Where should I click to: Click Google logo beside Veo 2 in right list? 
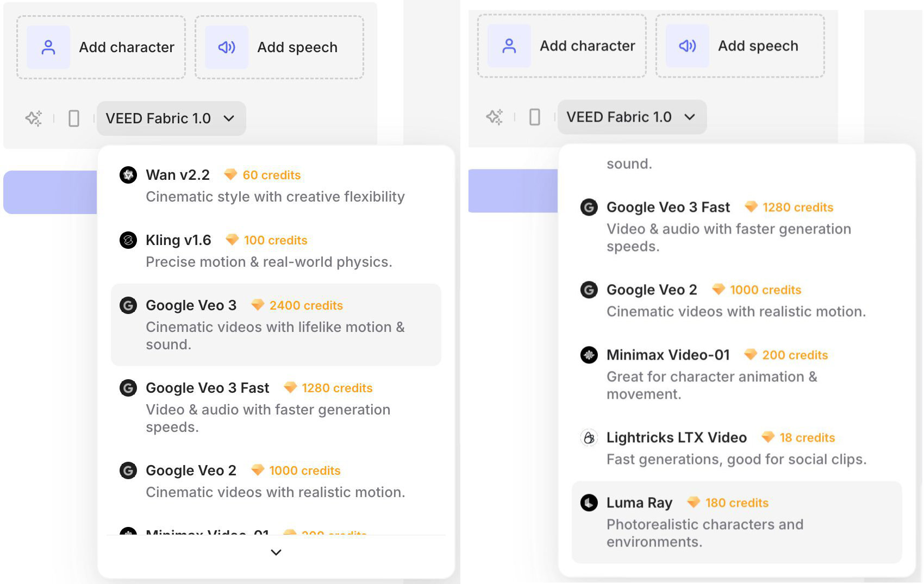pyautogui.click(x=589, y=290)
